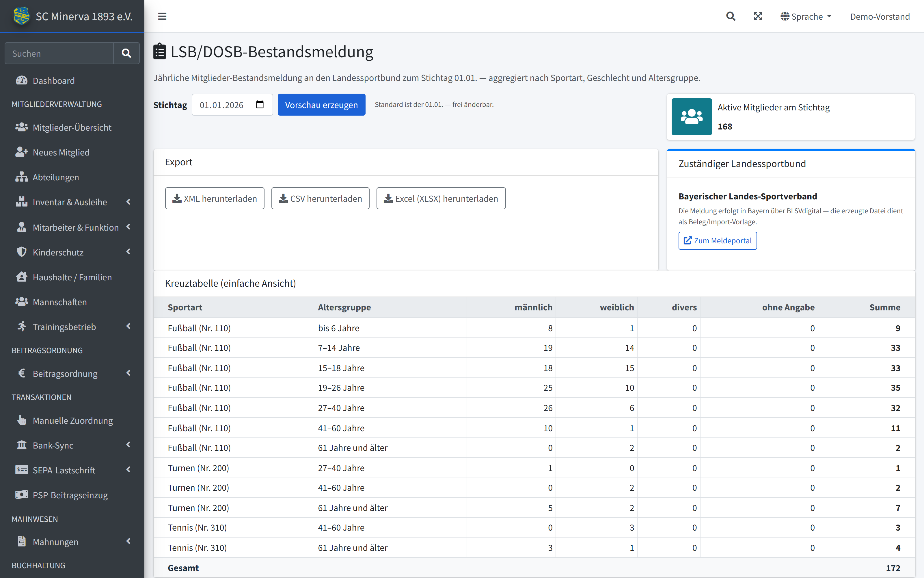
Task: Click CSV herunterladen button
Action: (x=320, y=199)
